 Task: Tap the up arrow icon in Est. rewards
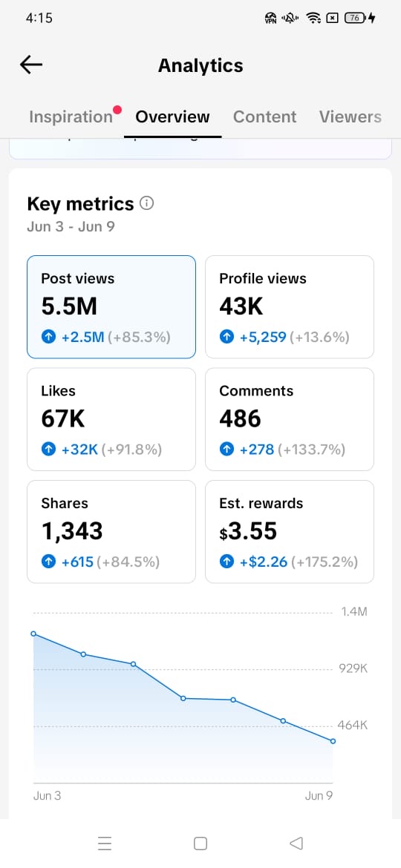pos(226,562)
